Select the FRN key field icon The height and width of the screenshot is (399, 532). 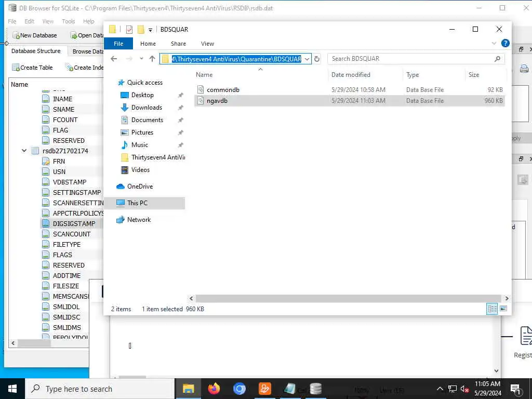(x=46, y=161)
